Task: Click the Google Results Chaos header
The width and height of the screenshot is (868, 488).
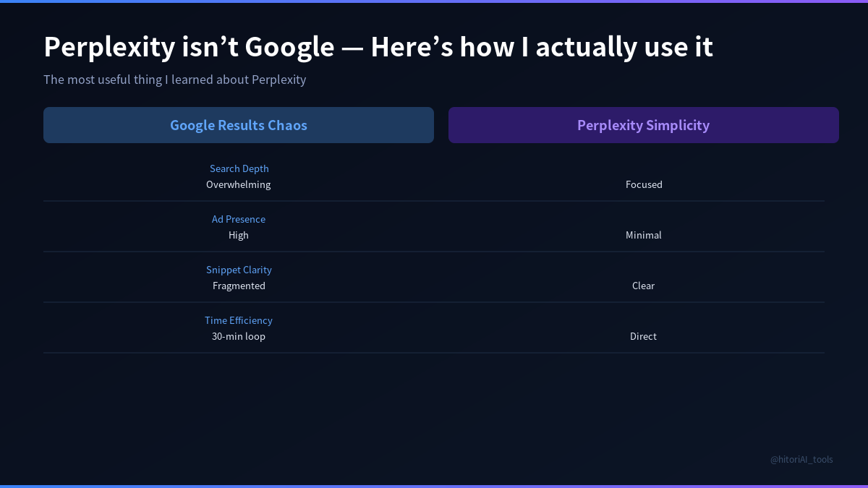Action: point(239,125)
